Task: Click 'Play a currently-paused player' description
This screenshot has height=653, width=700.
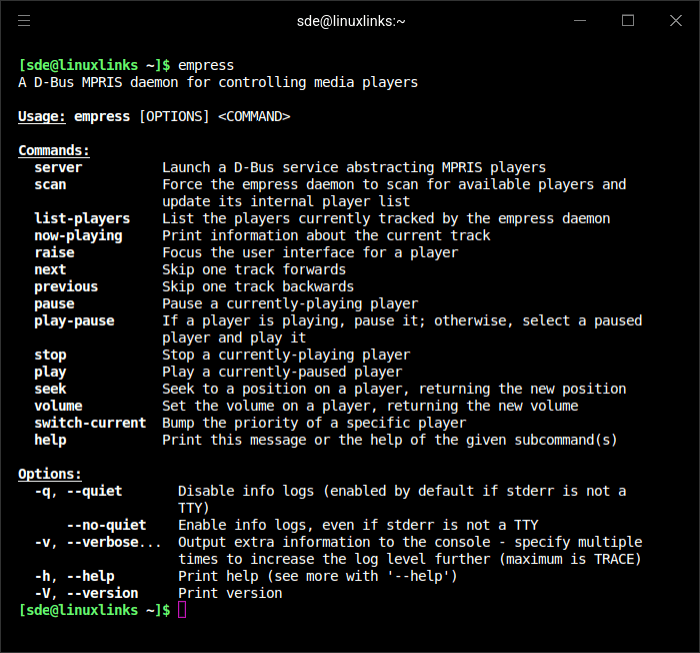Action: click(282, 372)
